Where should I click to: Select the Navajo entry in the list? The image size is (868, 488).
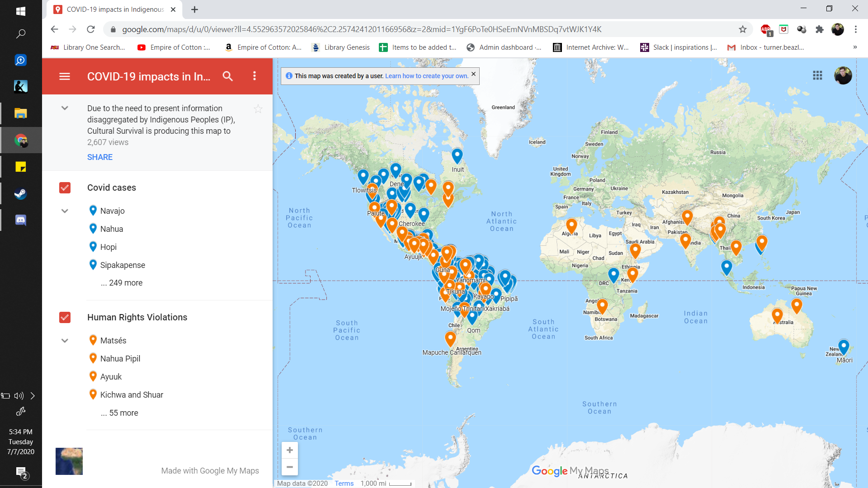pyautogui.click(x=112, y=211)
